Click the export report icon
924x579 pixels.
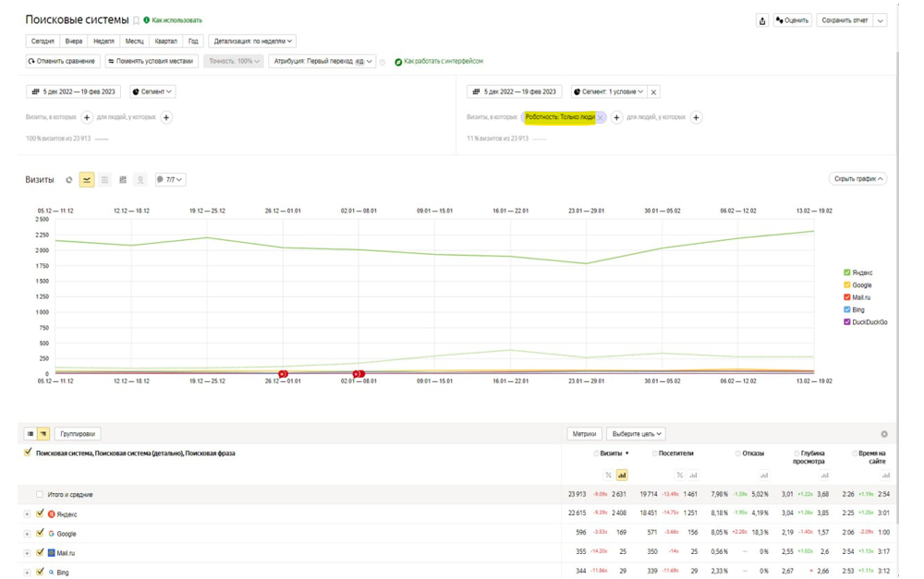coord(762,20)
